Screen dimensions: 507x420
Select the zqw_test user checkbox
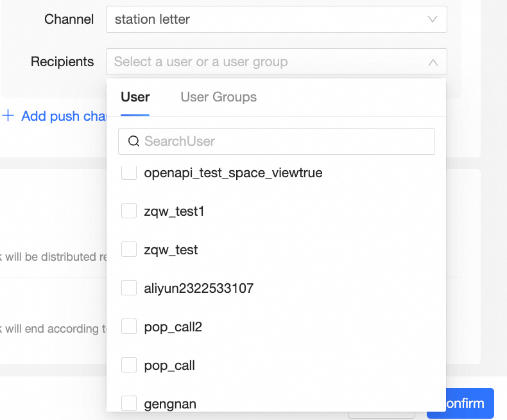[x=129, y=250]
